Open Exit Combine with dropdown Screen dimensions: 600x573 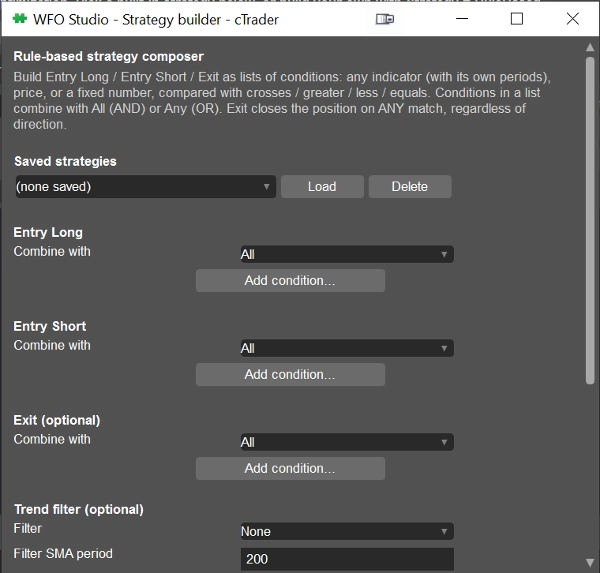[347, 442]
